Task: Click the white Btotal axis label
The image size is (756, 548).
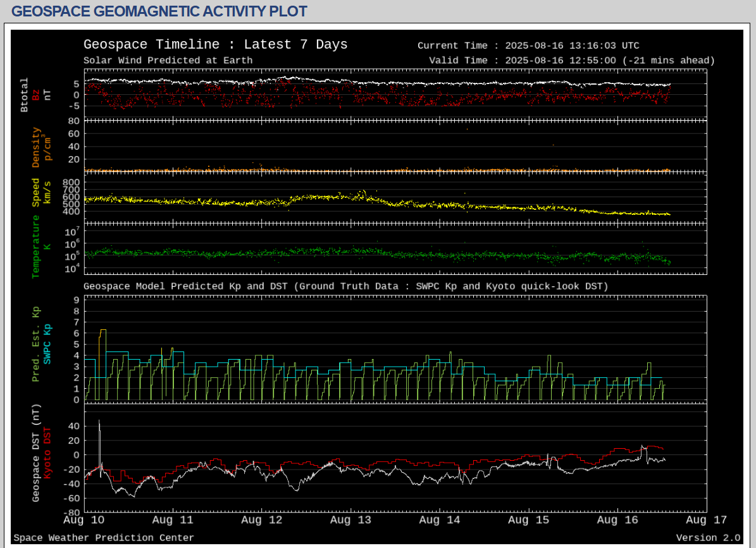Action: click(25, 95)
